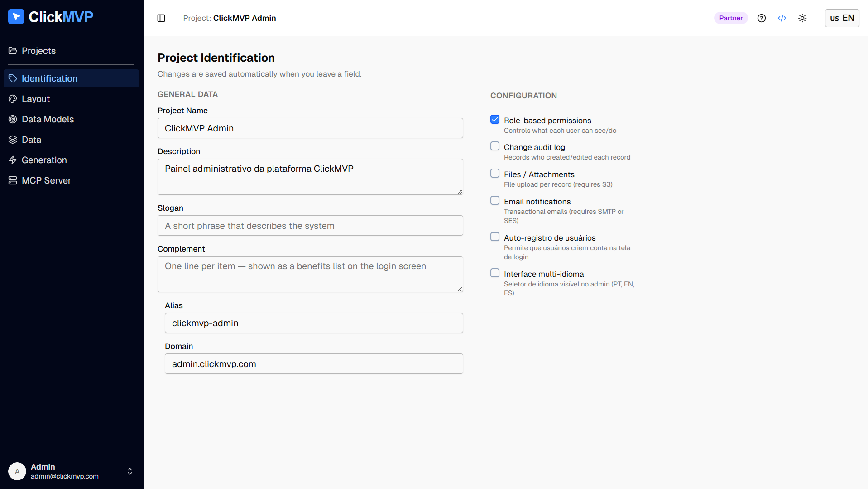
Task: Navigate to the Generation section
Action: [44, 160]
